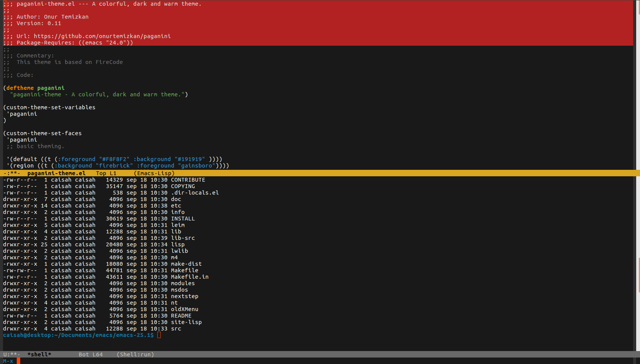The height and width of the screenshot is (364, 640).
Task: Click the msdos directory entry
Action: (x=179, y=290)
